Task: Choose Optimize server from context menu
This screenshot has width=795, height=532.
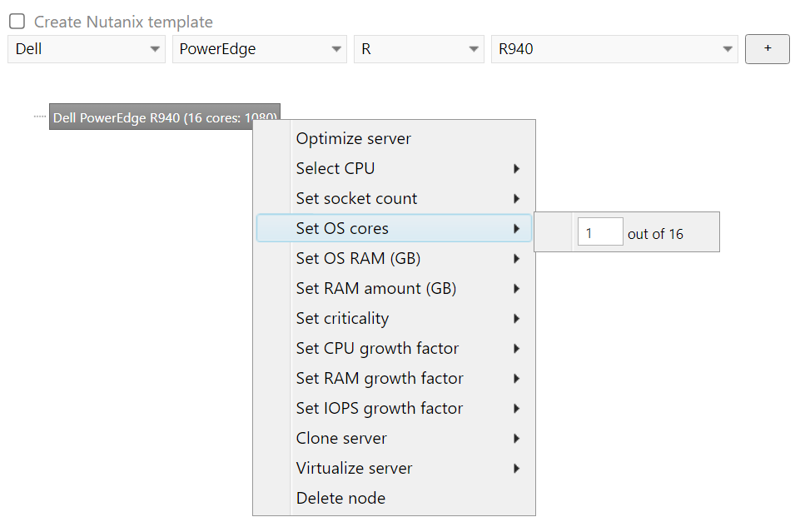Action: (354, 139)
